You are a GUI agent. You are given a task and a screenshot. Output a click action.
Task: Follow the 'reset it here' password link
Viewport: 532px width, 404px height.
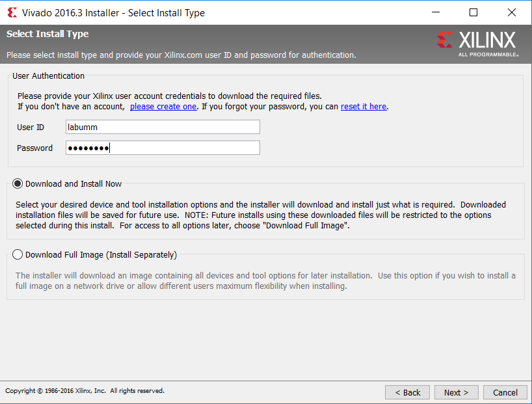pos(364,107)
